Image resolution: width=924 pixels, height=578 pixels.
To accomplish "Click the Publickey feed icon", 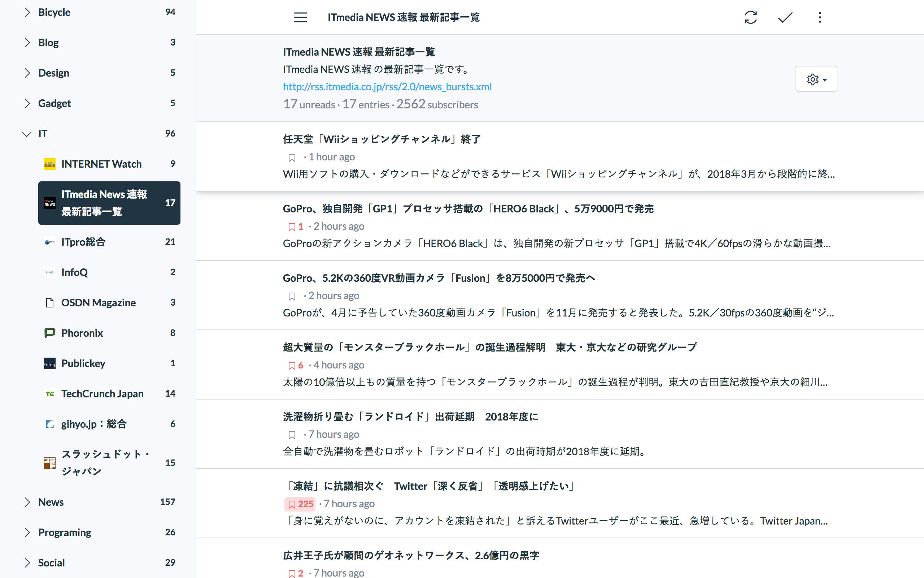I will click(x=50, y=363).
